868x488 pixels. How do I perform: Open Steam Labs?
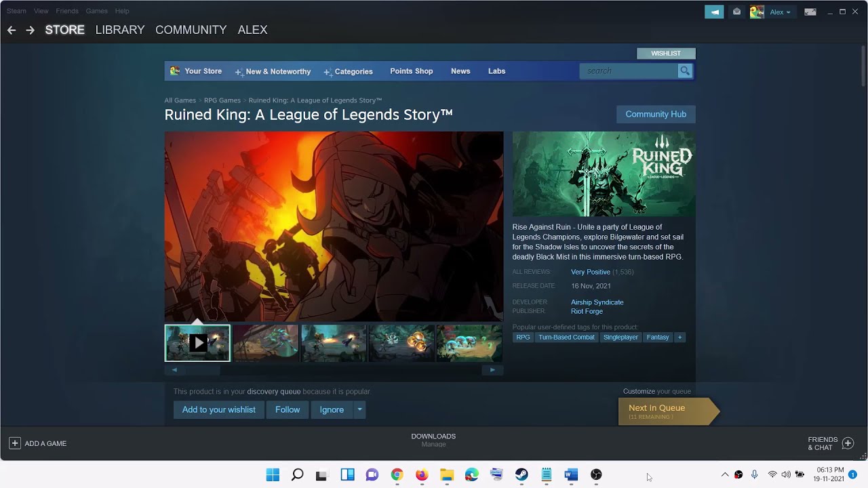(496, 71)
